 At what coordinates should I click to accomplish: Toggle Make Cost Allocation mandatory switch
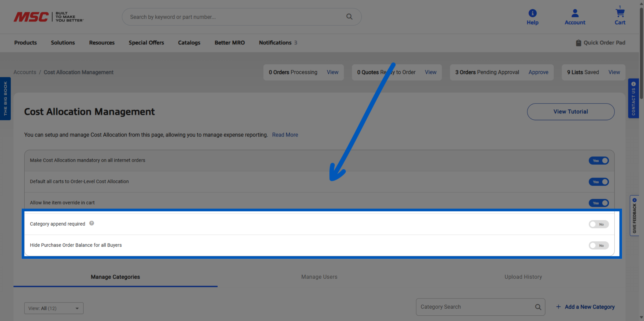[x=599, y=160]
